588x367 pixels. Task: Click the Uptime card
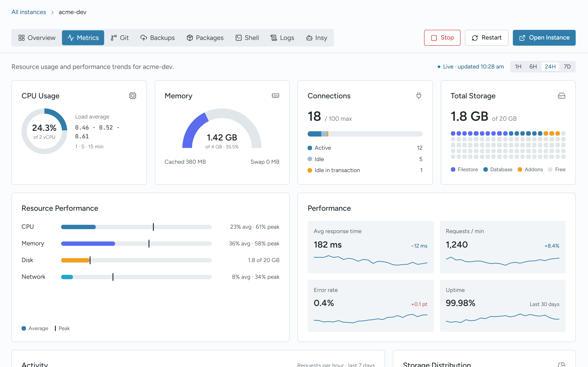pyautogui.click(x=503, y=306)
